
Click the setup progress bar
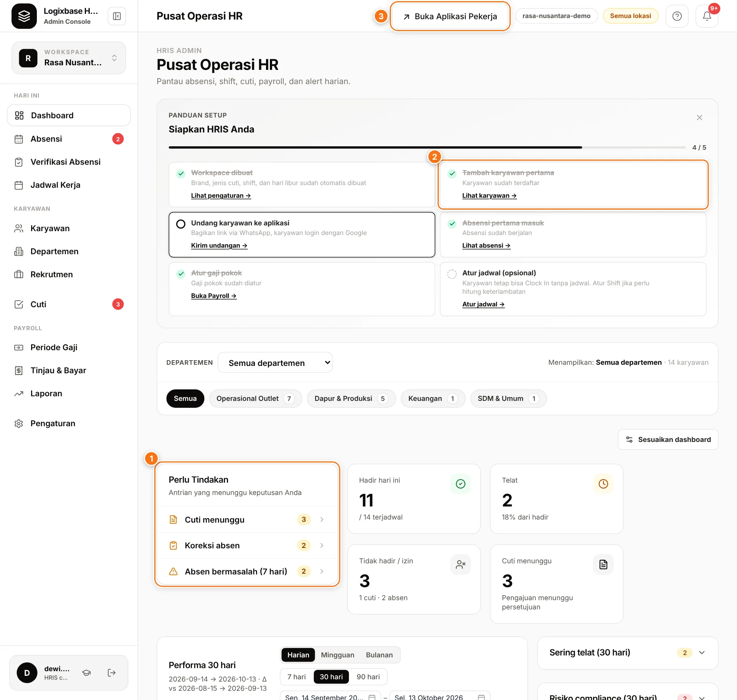point(427,147)
